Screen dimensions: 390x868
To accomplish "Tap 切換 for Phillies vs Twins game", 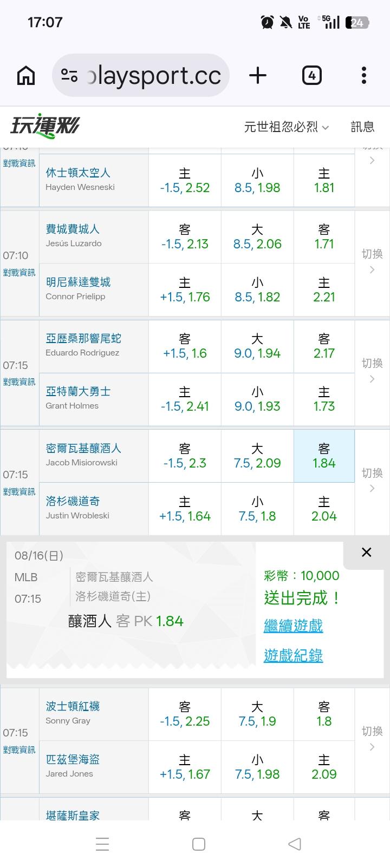I will coord(372,261).
